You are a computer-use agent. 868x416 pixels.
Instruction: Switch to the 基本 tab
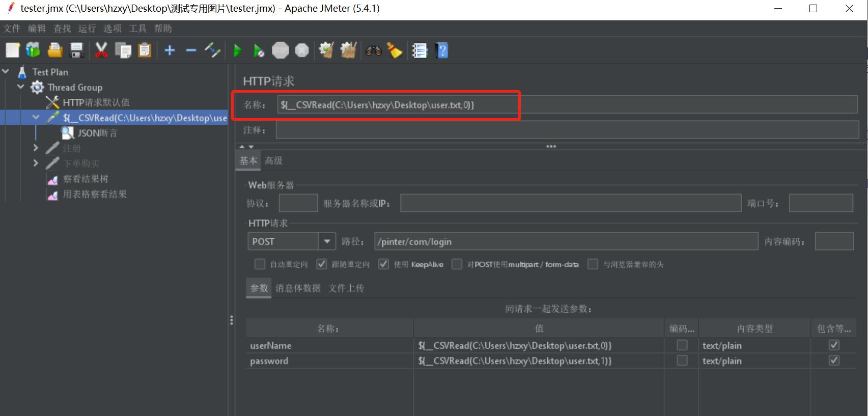coord(248,160)
